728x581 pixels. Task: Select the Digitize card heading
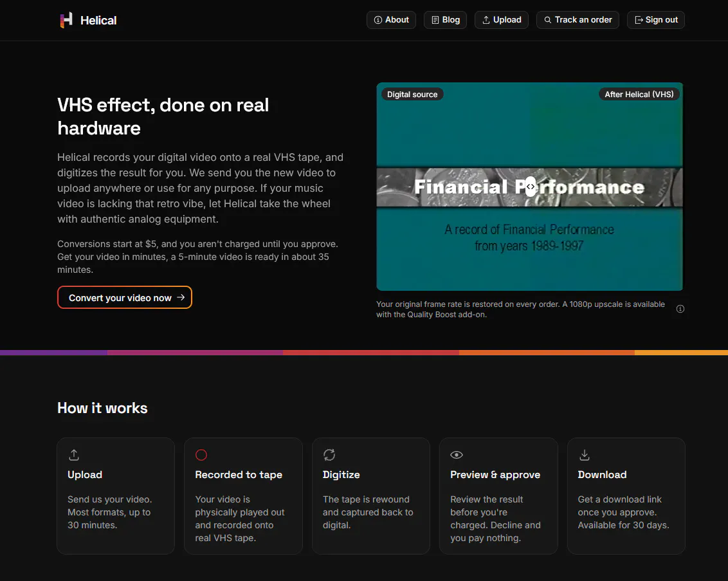click(341, 475)
